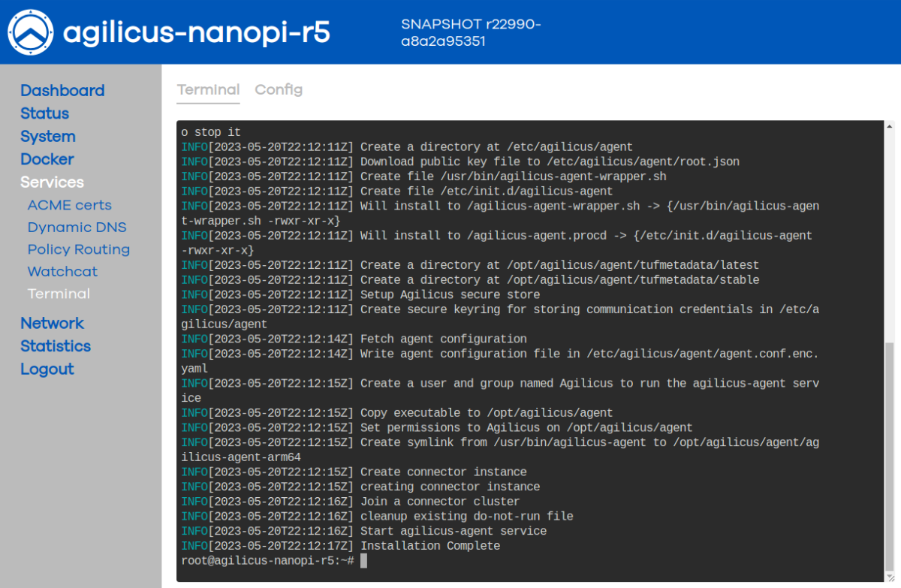Click the Agilicus compass logo icon

(30, 32)
